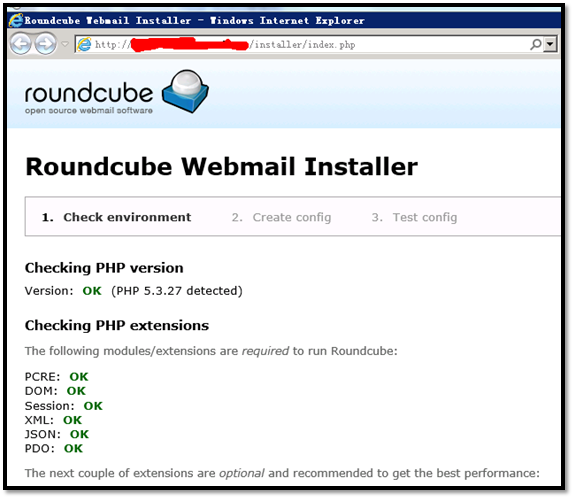The image size is (574, 499).
Task: Click the roundcube wordmark text logo
Action: coord(89,93)
